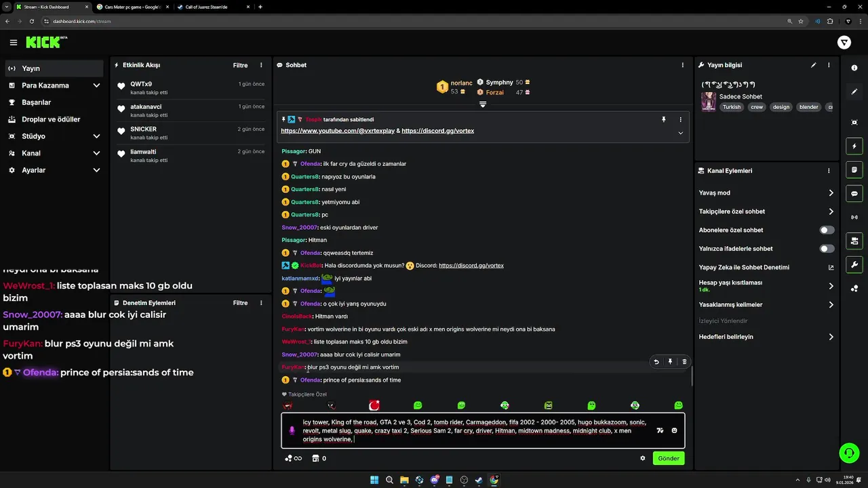Delete FuryKan's message with the trash icon
Image resolution: width=868 pixels, height=488 pixels.
[x=684, y=362]
